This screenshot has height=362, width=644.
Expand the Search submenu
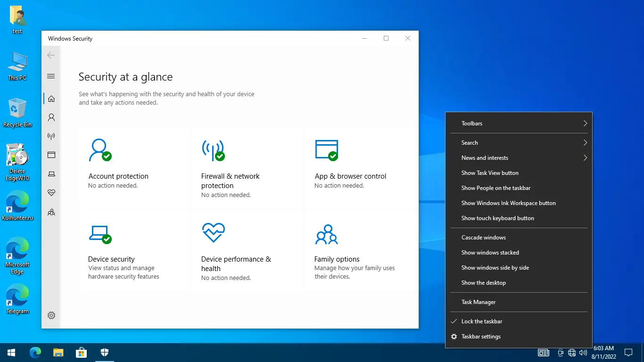tap(519, 142)
